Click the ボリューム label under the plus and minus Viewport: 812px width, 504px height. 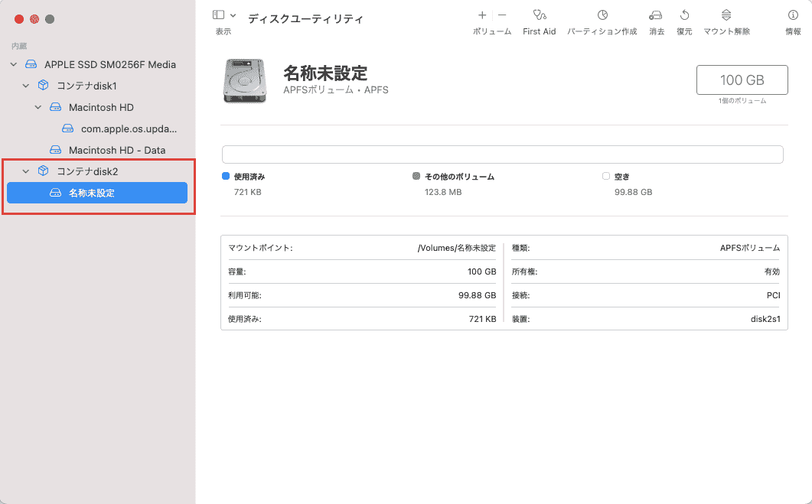pos(492,31)
